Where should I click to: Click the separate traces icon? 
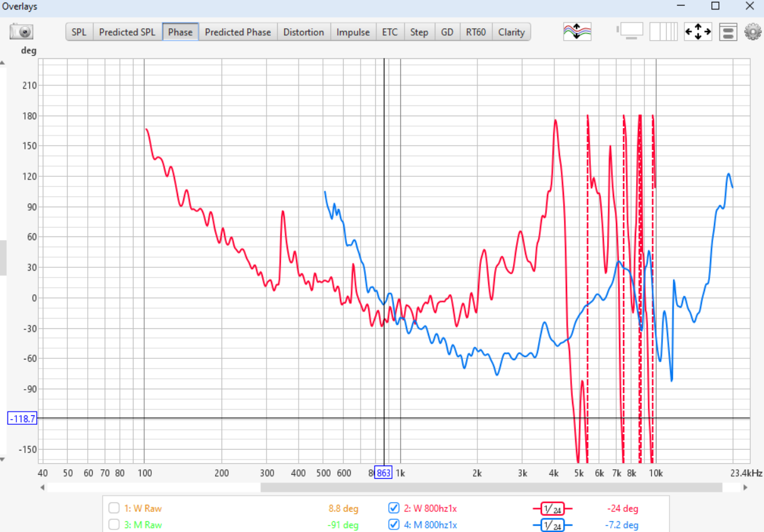click(x=577, y=32)
